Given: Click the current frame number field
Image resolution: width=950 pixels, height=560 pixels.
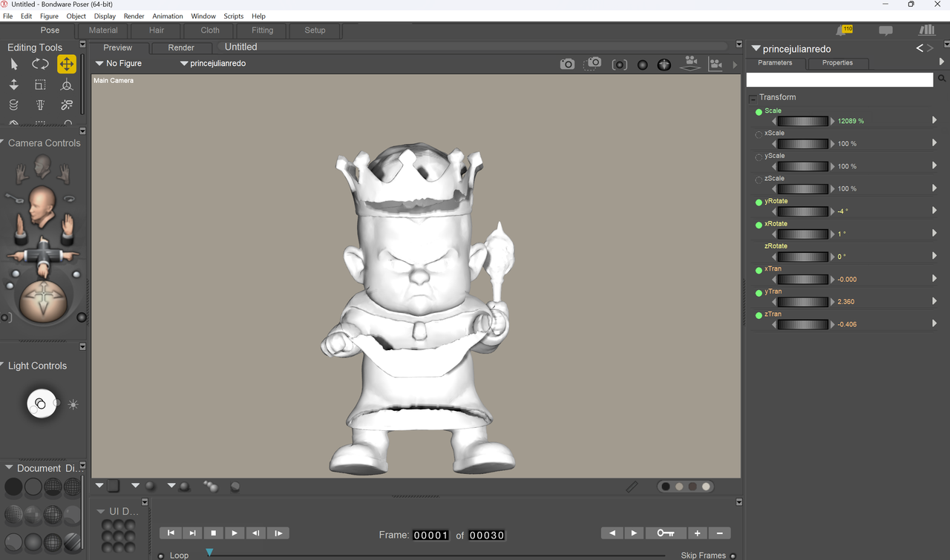Looking at the screenshot, I should (x=431, y=535).
